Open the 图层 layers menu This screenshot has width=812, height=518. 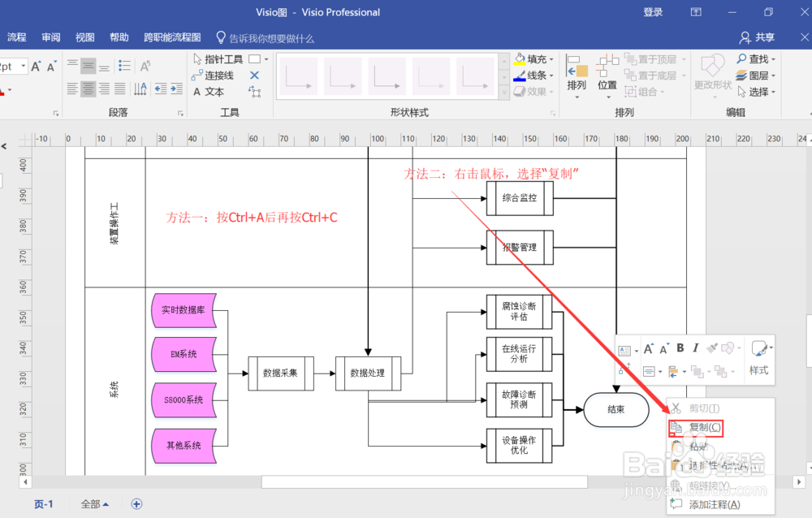pos(756,76)
